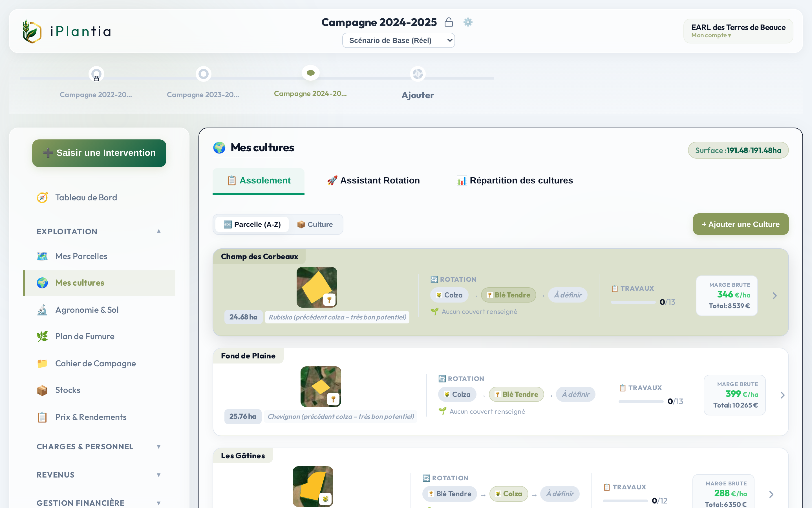
Task: Click Colza chip in Les Gâtines
Action: (509, 494)
